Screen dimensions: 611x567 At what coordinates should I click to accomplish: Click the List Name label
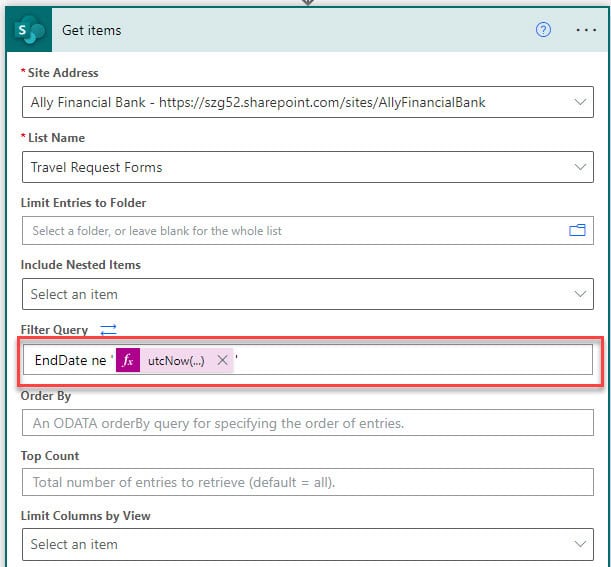(x=57, y=138)
